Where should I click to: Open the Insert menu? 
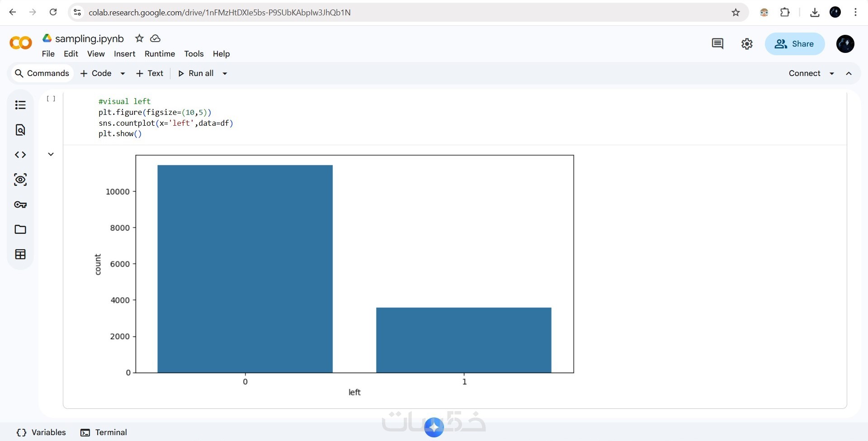125,54
